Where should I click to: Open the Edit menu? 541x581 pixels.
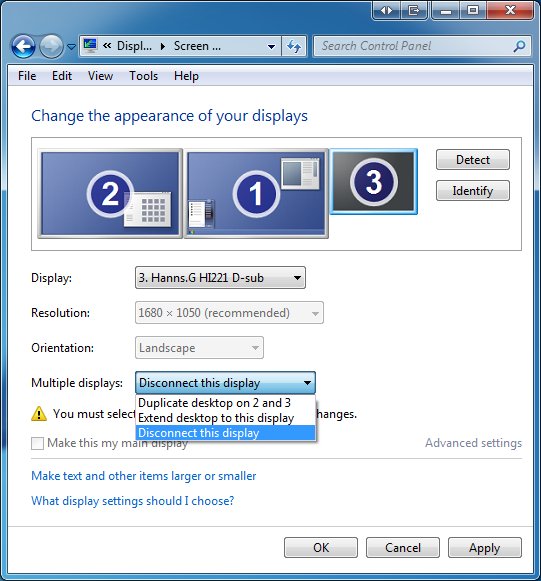tap(62, 76)
